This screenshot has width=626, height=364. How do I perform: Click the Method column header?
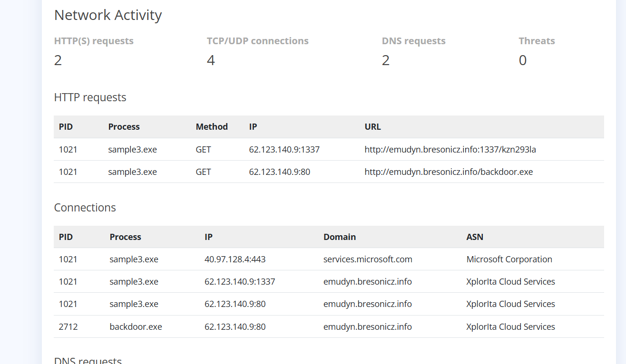[x=212, y=127]
